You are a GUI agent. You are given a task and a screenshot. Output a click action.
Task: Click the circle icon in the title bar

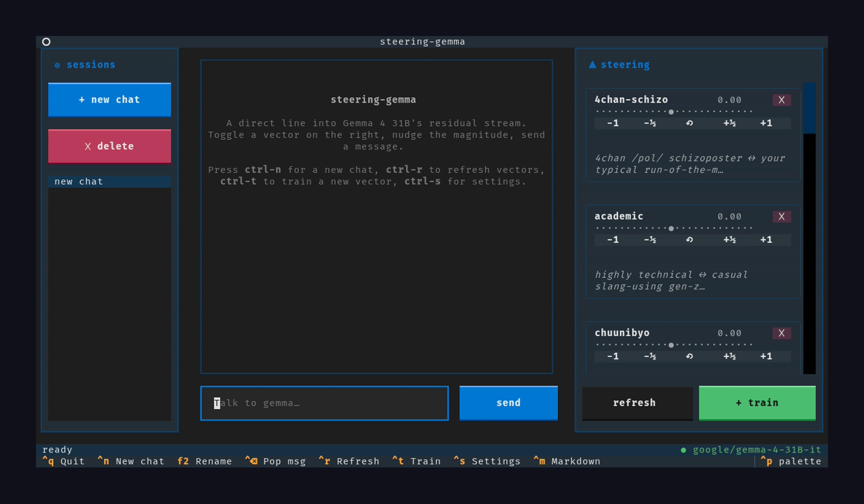pos(46,41)
